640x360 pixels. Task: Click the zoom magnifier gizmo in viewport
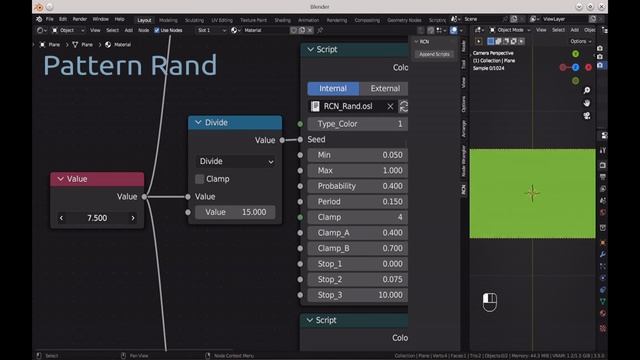(x=587, y=90)
